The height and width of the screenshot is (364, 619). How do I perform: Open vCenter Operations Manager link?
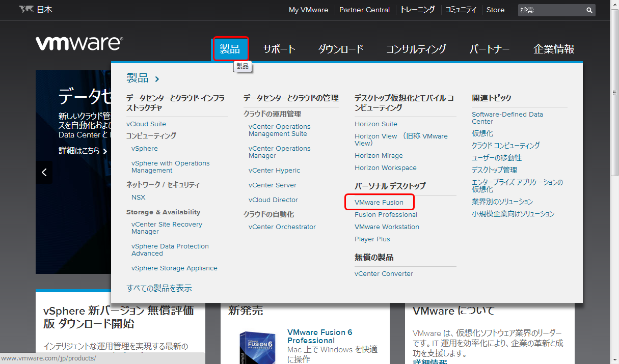coord(279,152)
